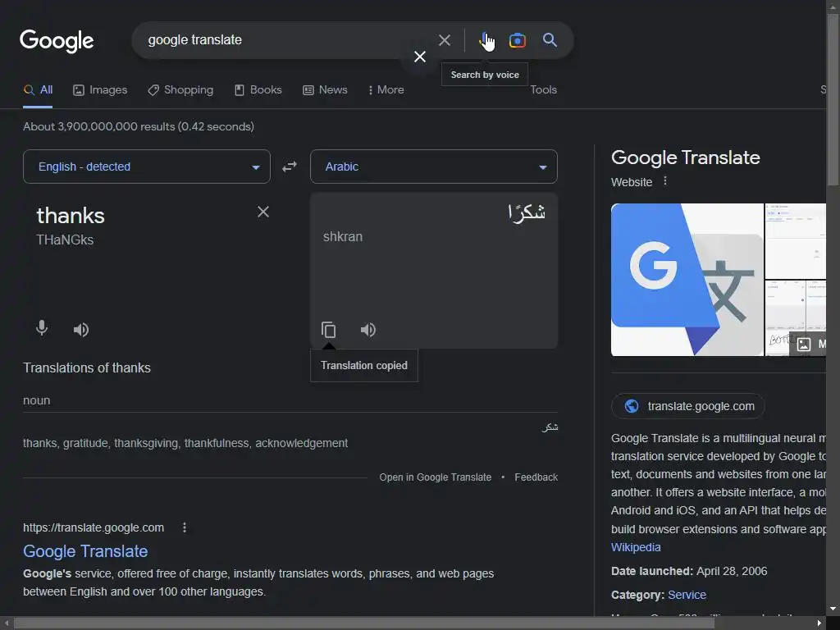The height and width of the screenshot is (630, 840).
Task: Click the magnifier search button
Action: pyautogui.click(x=550, y=39)
